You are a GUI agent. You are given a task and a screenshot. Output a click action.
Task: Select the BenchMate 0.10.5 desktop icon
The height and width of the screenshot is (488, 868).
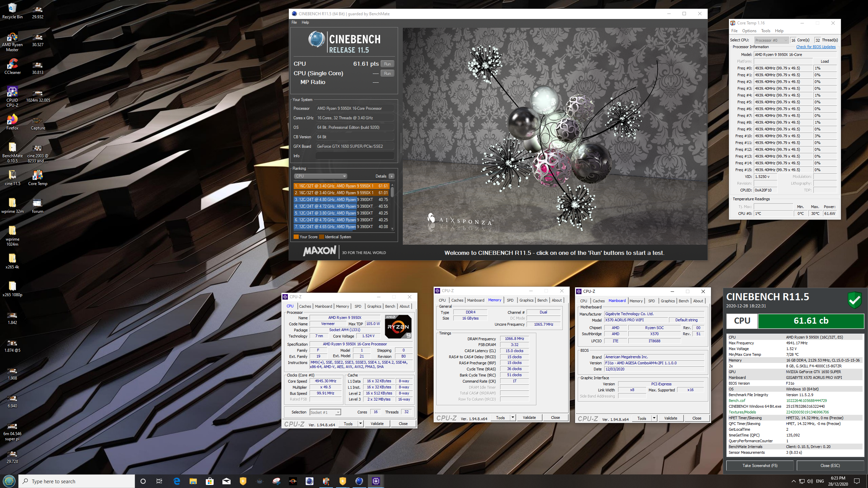coord(12,152)
